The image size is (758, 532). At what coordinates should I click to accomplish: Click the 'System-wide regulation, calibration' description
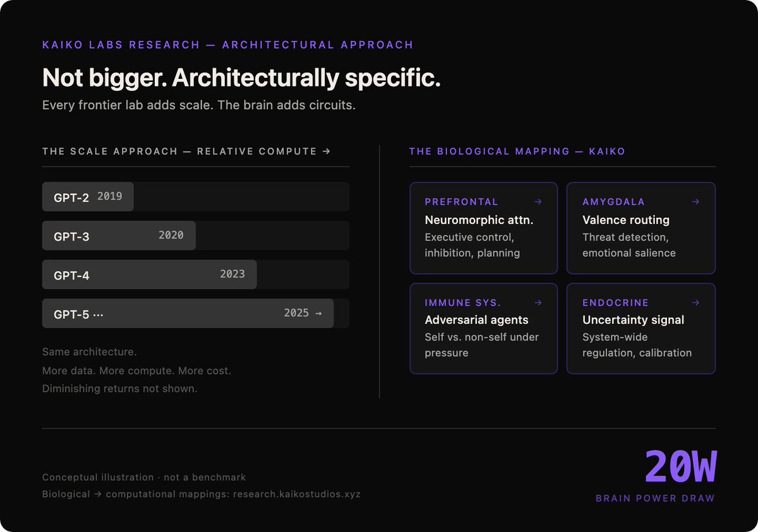637,345
